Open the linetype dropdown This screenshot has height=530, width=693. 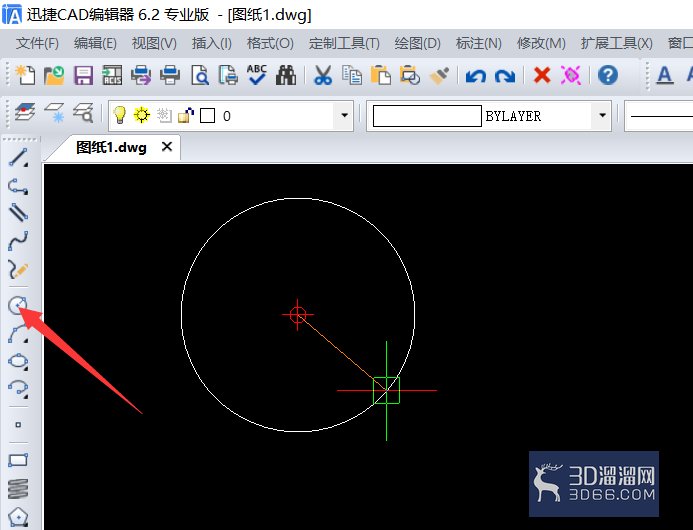pos(659,116)
